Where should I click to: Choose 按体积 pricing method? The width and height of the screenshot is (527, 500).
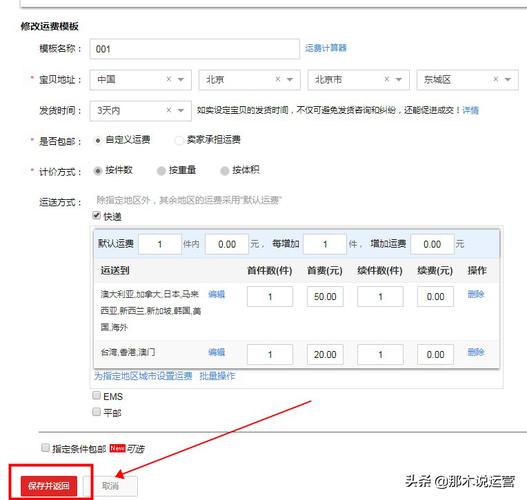[225, 171]
